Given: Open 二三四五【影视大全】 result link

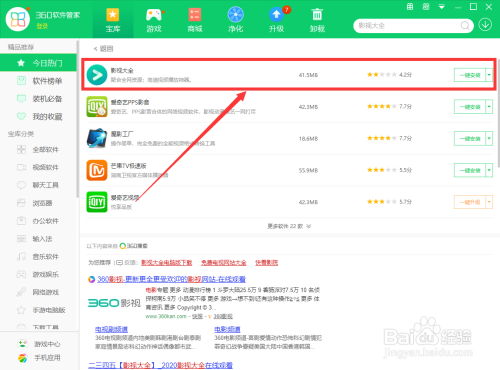Looking at the screenshot, I should tap(160, 366).
